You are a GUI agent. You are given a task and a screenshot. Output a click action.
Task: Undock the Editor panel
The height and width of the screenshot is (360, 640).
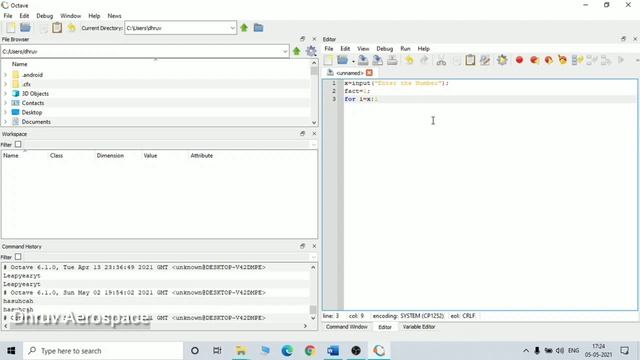[x=623, y=39]
